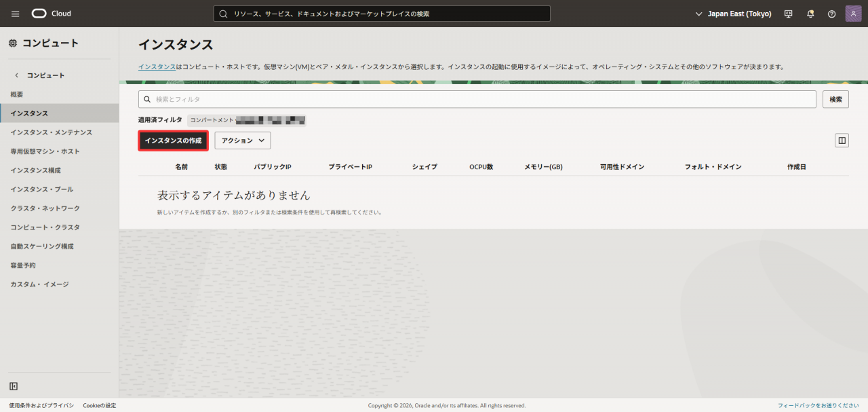The height and width of the screenshot is (412, 868).
Task: Focus the 検索とフィルタ input
Action: point(477,99)
